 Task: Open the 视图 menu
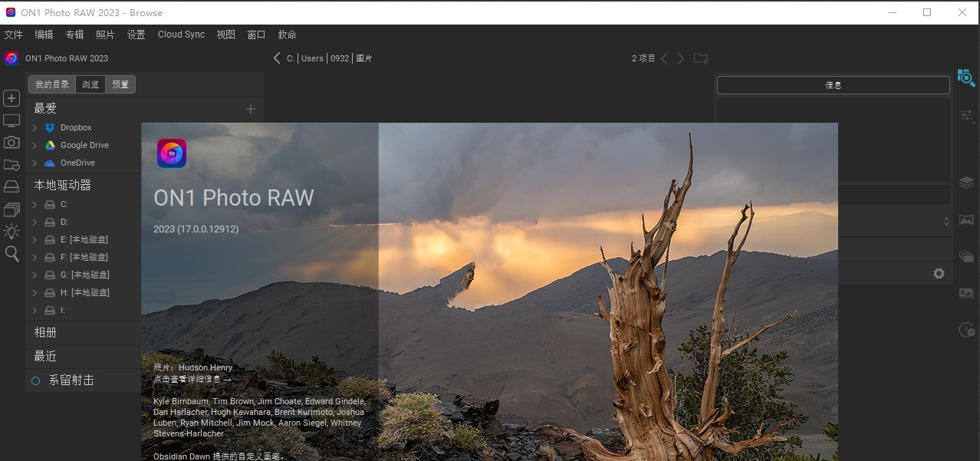226,35
